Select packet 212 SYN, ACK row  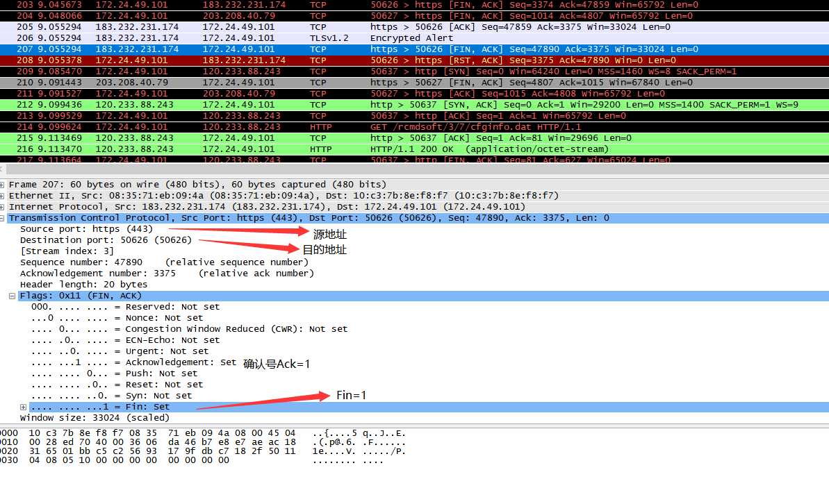tap(414, 105)
